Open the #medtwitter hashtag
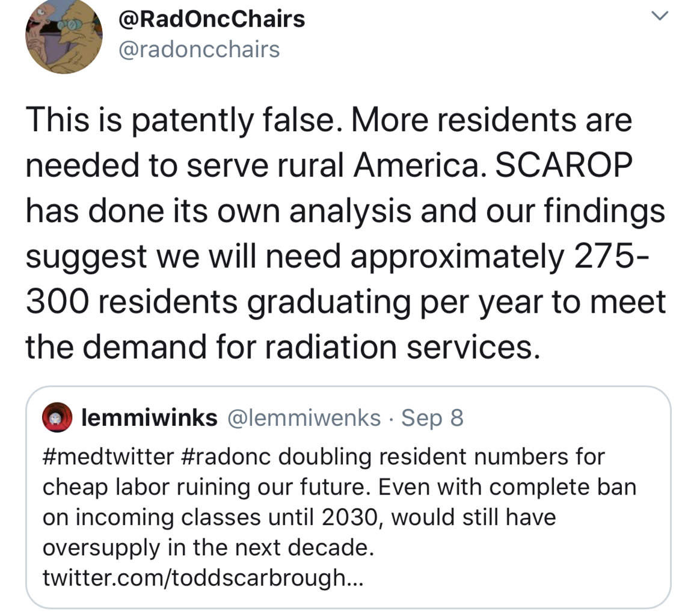Viewport: 697px width, 616px height. (108, 457)
